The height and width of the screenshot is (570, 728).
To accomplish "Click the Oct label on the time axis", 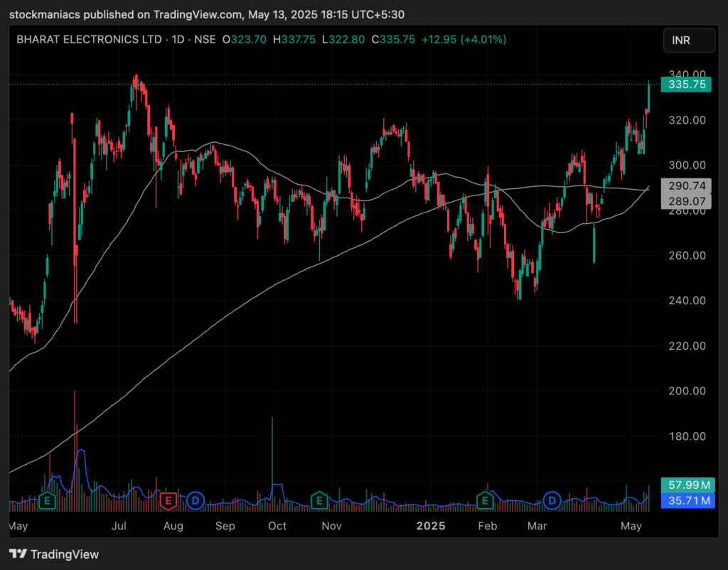I will click(277, 526).
